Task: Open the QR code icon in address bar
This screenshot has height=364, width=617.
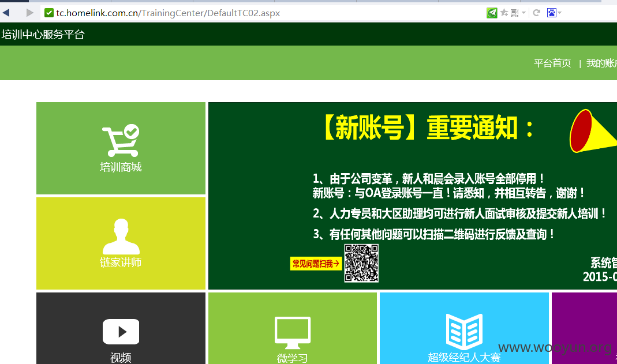Action: pos(514,13)
